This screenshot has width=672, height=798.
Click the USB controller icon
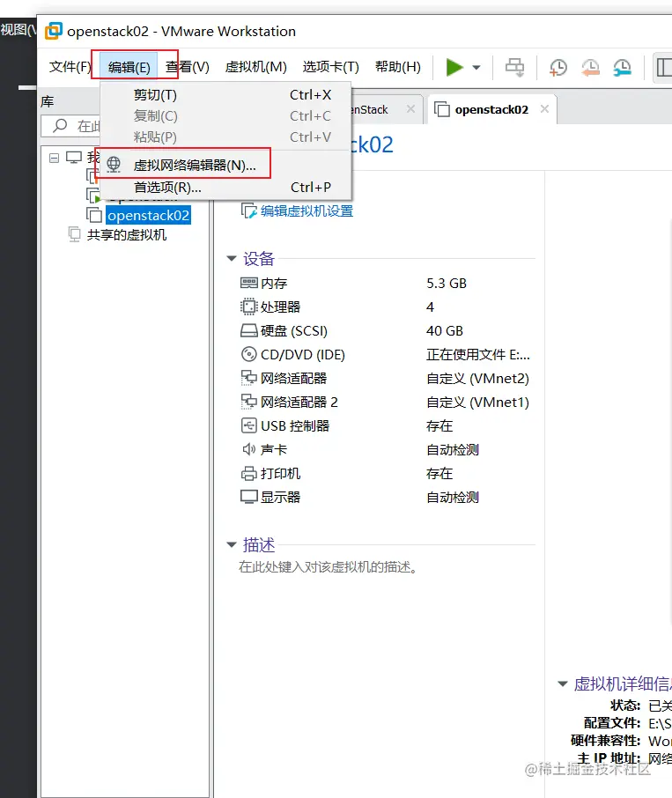(x=248, y=425)
